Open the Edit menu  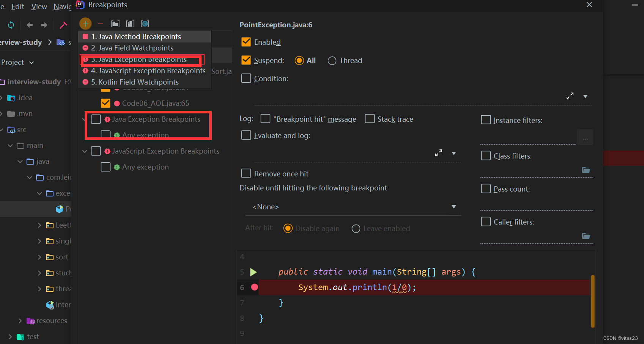[17, 6]
